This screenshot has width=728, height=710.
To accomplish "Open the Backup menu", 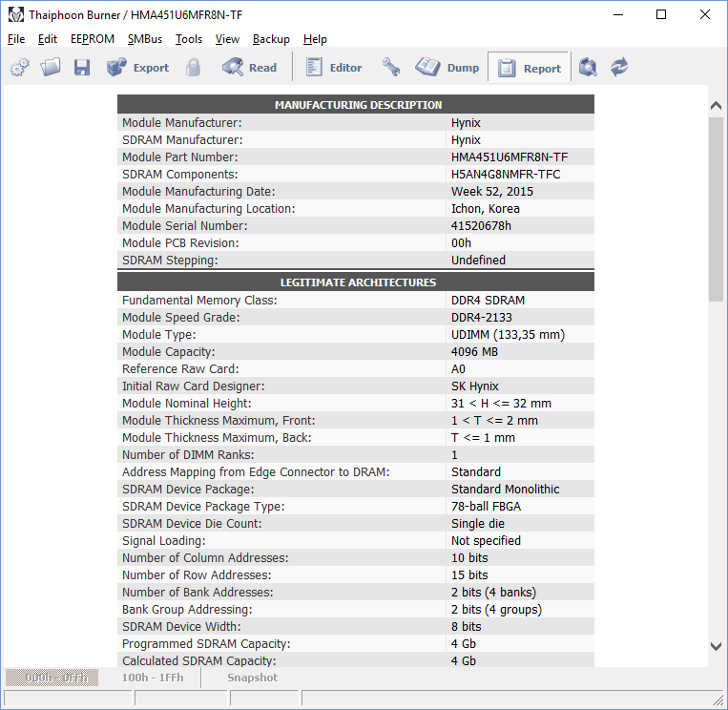I will point(271,39).
